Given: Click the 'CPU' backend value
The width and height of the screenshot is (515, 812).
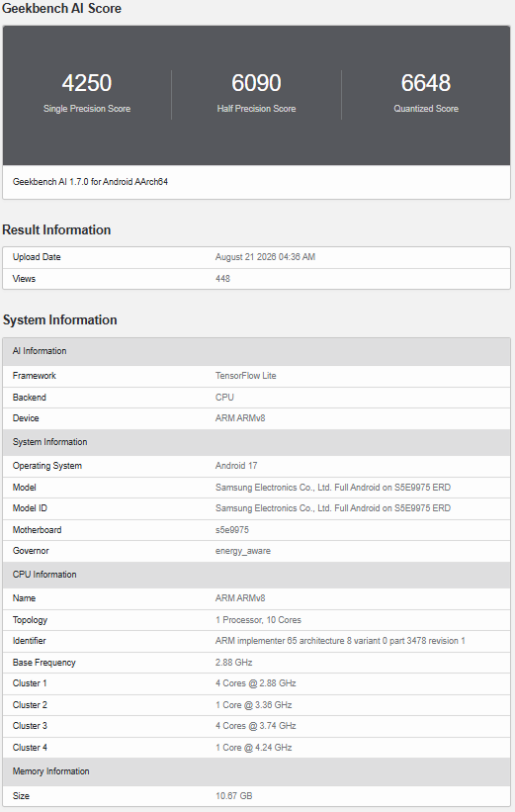Looking at the screenshot, I should coord(224,398).
